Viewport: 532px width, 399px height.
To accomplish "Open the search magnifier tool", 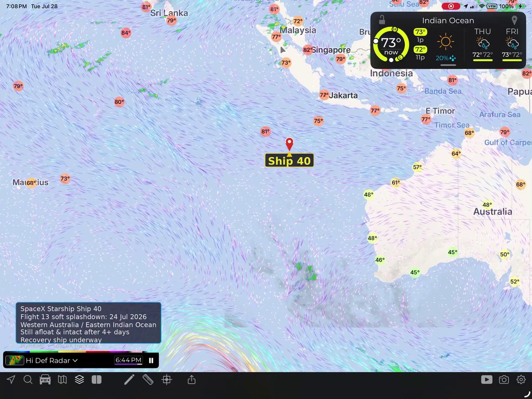I will point(28,379).
